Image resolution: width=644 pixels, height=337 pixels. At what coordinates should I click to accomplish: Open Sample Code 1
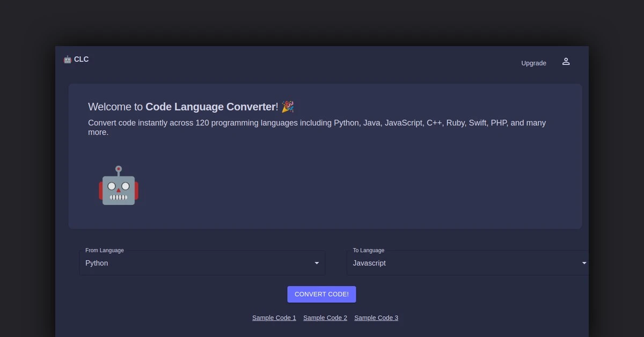tap(274, 318)
